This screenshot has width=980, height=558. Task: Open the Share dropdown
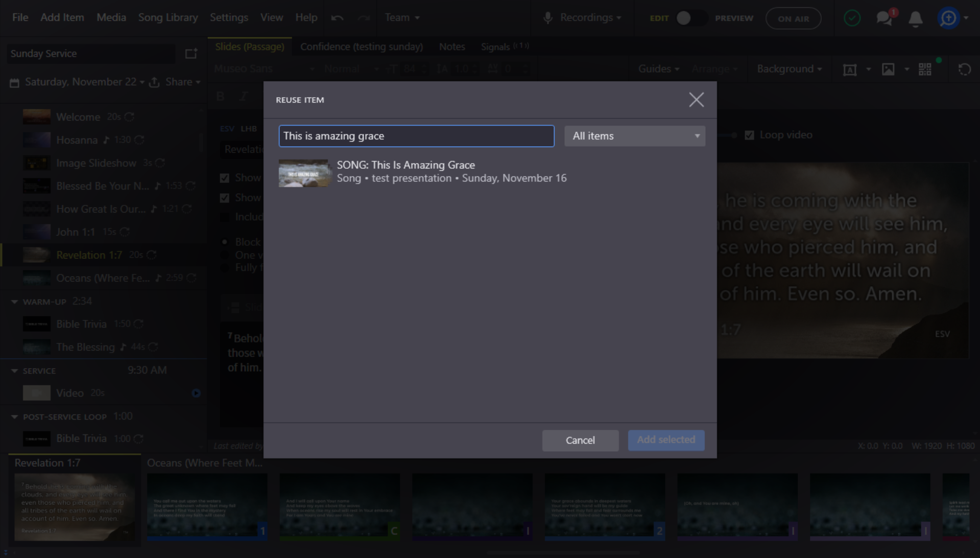(x=182, y=82)
